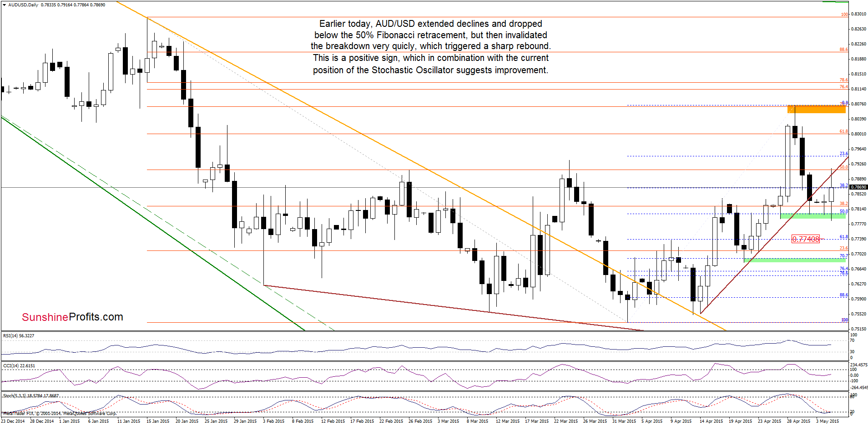Image resolution: width=868 pixels, height=425 pixels.
Task: Click date label 12 Feb 2015
Action: tap(333, 421)
